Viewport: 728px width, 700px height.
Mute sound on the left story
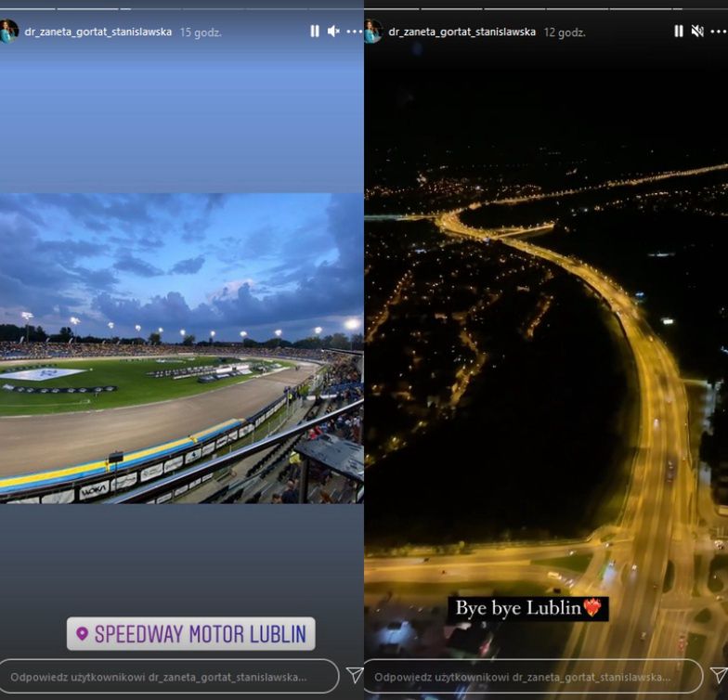333,32
